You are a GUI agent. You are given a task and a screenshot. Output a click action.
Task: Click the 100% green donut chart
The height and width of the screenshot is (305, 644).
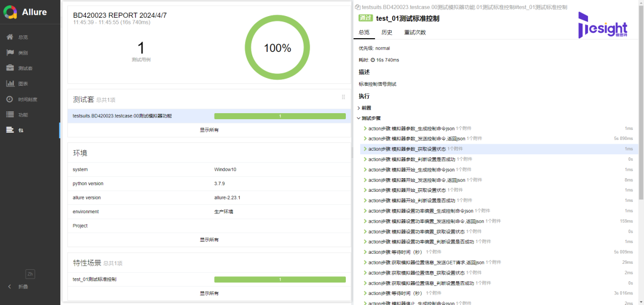277,48
